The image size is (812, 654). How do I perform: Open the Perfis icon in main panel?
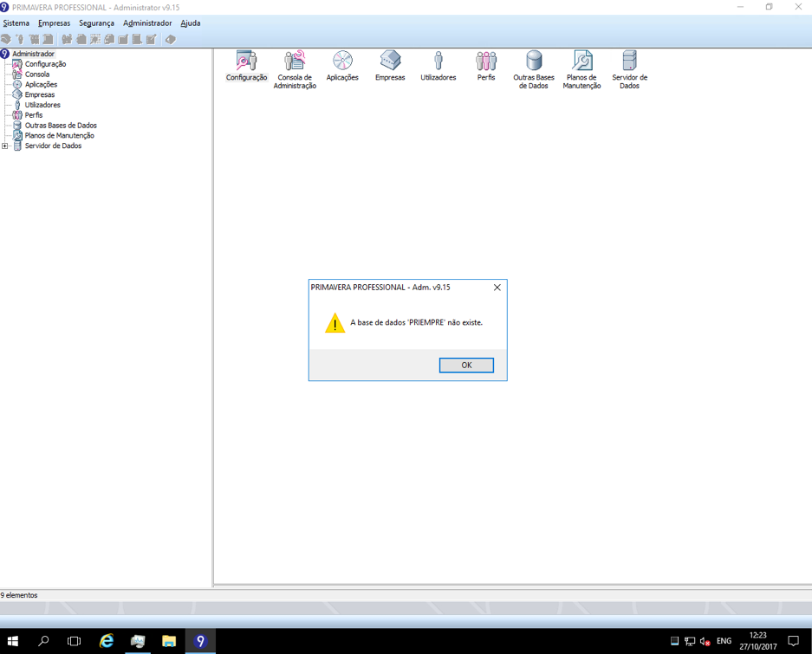pos(486,66)
